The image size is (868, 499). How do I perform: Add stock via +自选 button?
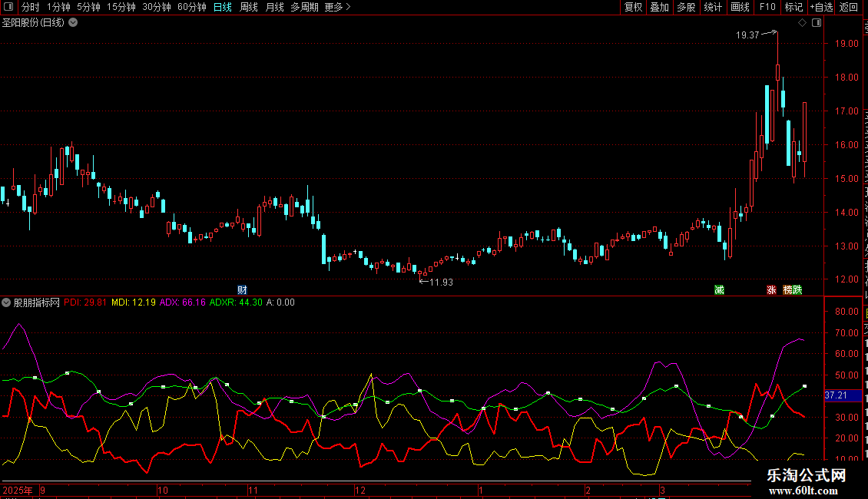(x=821, y=7)
